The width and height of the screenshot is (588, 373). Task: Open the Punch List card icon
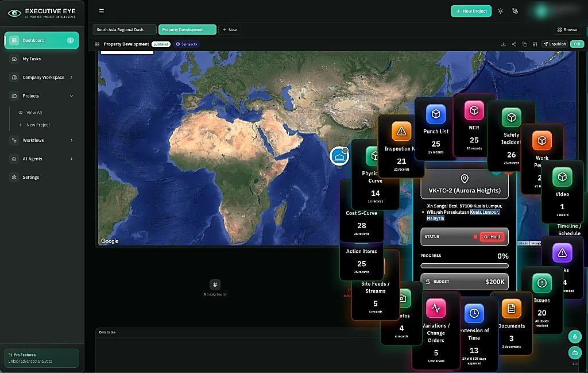(436, 114)
